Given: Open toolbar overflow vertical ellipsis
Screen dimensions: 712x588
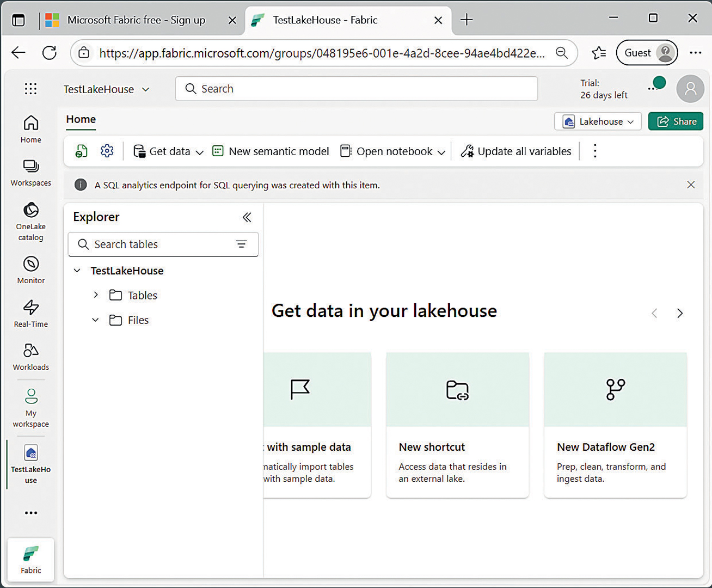Looking at the screenshot, I should click(x=595, y=151).
